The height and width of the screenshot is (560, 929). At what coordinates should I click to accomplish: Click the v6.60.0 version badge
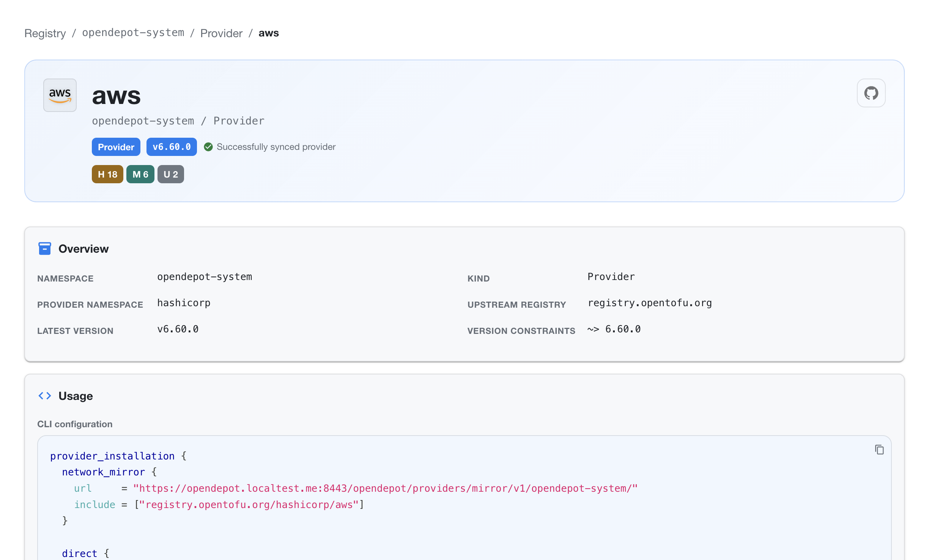point(172,147)
